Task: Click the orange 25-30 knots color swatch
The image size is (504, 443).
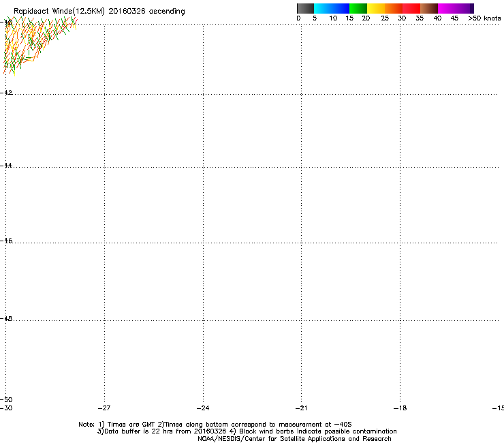Action: pyautogui.click(x=394, y=8)
